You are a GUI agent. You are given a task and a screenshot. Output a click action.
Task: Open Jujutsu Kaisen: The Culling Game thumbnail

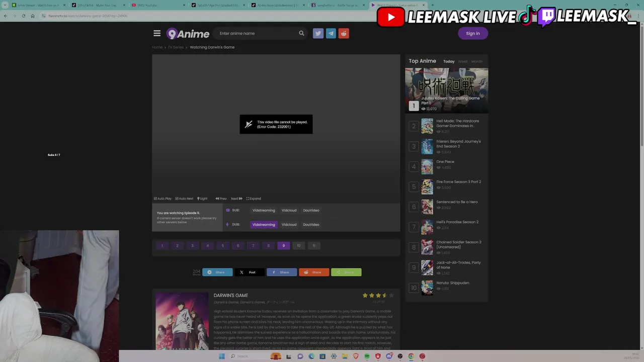pyautogui.click(x=447, y=90)
